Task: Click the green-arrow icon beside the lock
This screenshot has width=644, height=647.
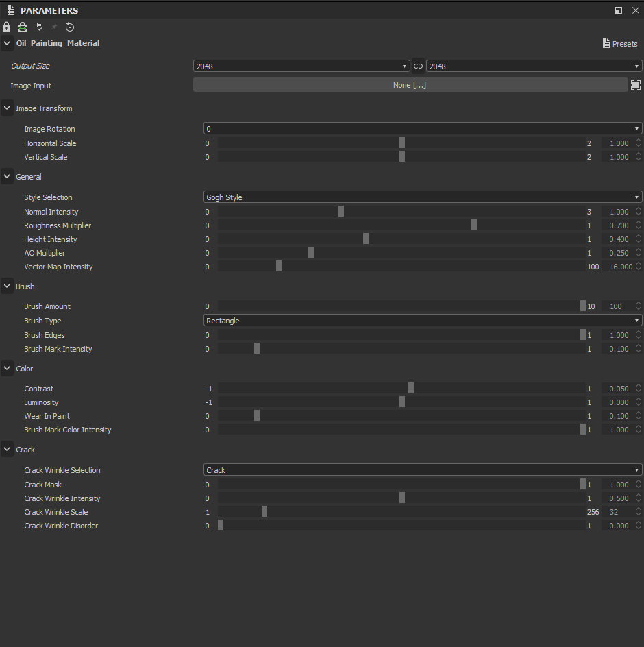Action: point(23,27)
